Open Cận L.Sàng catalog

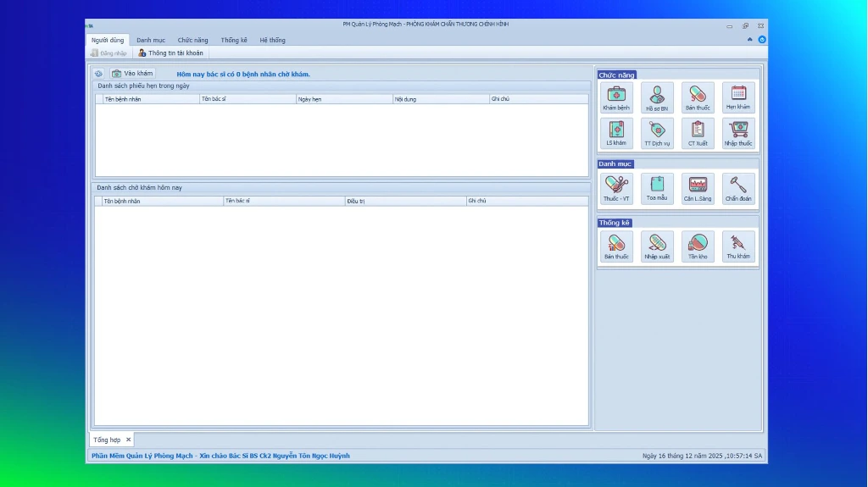coord(698,189)
